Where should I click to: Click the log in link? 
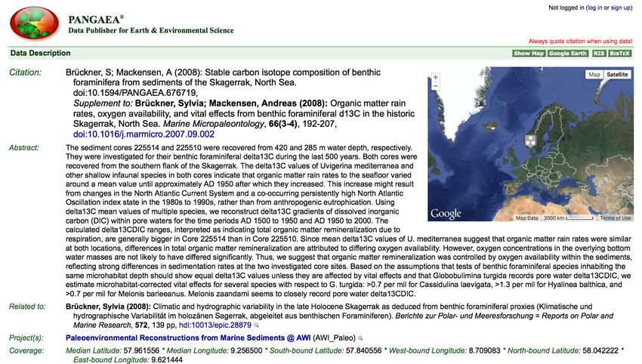(x=595, y=8)
